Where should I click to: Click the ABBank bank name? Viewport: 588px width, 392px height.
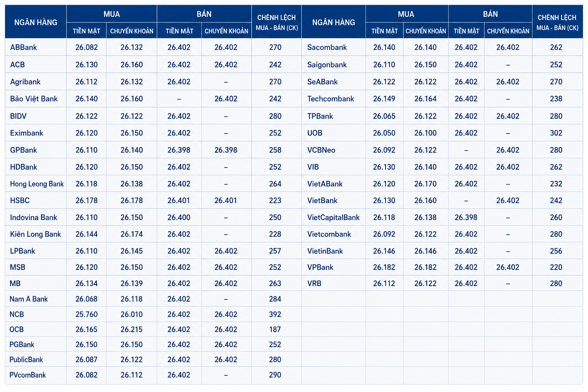pyautogui.click(x=23, y=47)
